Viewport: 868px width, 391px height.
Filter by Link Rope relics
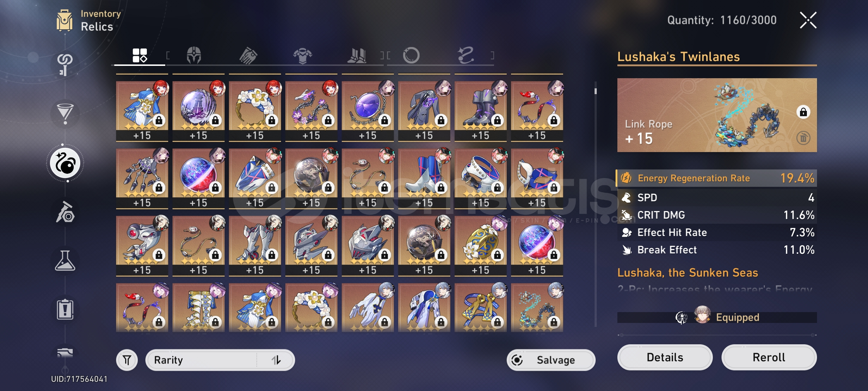(x=465, y=55)
